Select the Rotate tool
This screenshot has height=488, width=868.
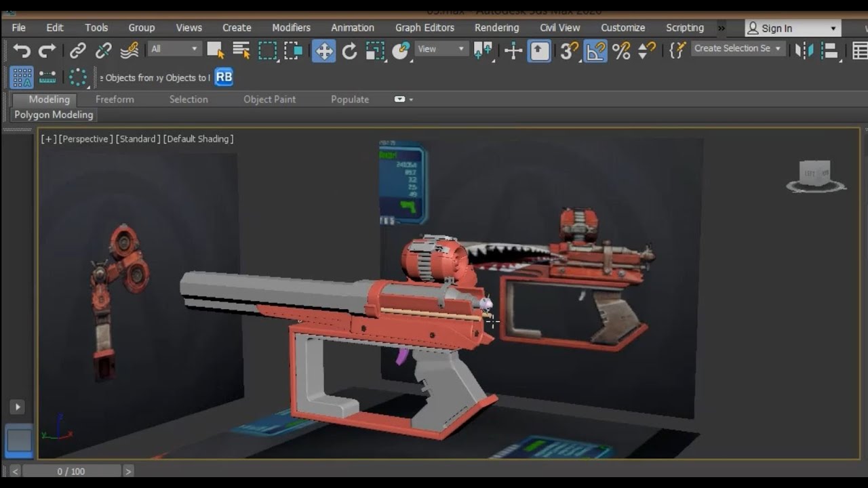click(349, 50)
